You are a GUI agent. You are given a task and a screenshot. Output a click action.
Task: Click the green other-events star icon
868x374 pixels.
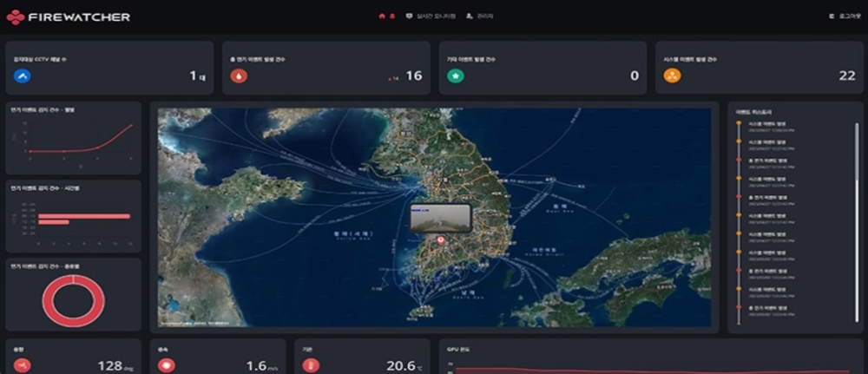click(x=456, y=76)
